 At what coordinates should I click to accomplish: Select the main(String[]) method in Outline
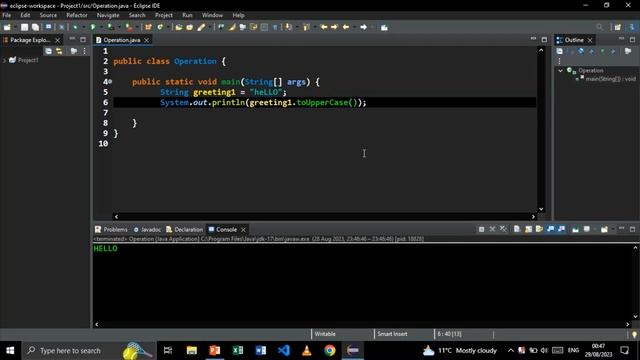pyautogui.click(x=610, y=79)
